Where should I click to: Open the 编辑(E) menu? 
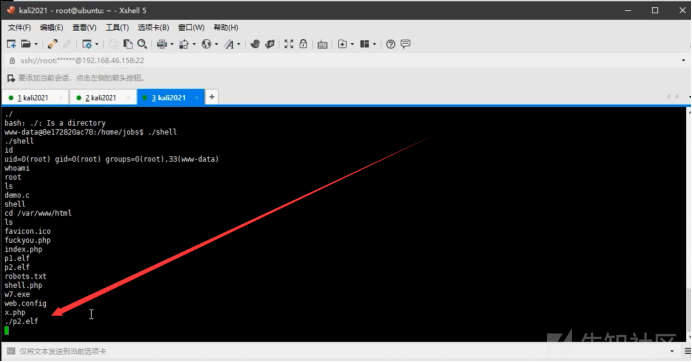click(x=52, y=27)
